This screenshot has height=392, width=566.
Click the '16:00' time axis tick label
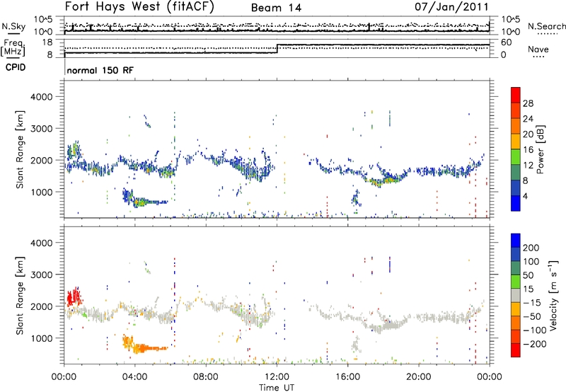tap(347, 377)
